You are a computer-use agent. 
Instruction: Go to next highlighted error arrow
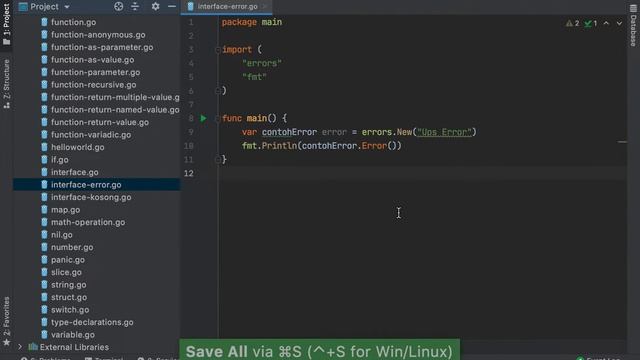pos(619,24)
